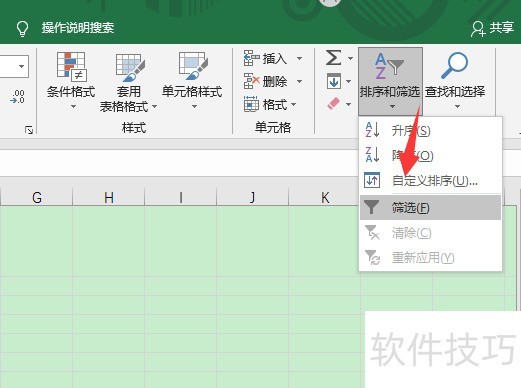This screenshot has width=521, height=388.
Task: Open 单元格样式 cell styles icon
Action: pyautogui.click(x=193, y=66)
